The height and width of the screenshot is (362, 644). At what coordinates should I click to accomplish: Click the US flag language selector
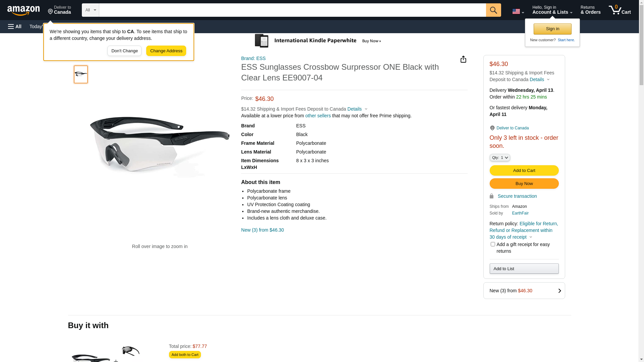click(518, 11)
